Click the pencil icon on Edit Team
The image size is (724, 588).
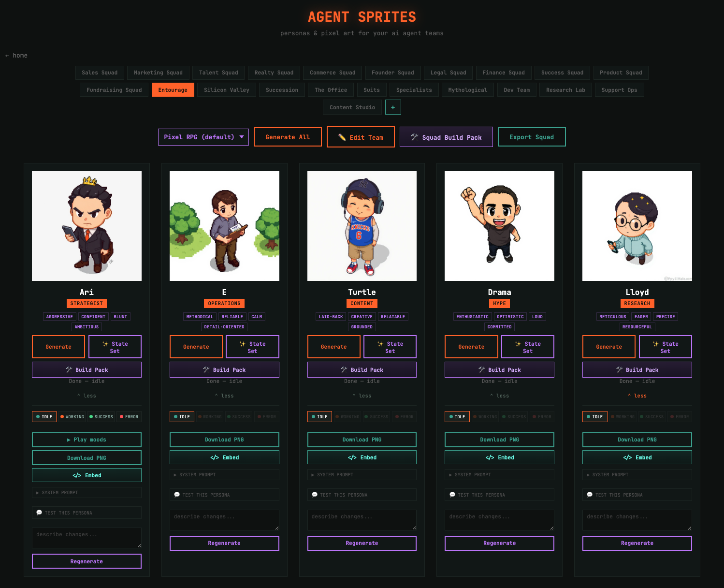coord(342,137)
